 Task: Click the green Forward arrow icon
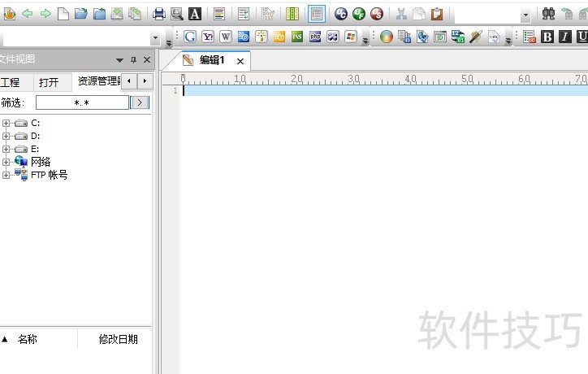[45, 15]
